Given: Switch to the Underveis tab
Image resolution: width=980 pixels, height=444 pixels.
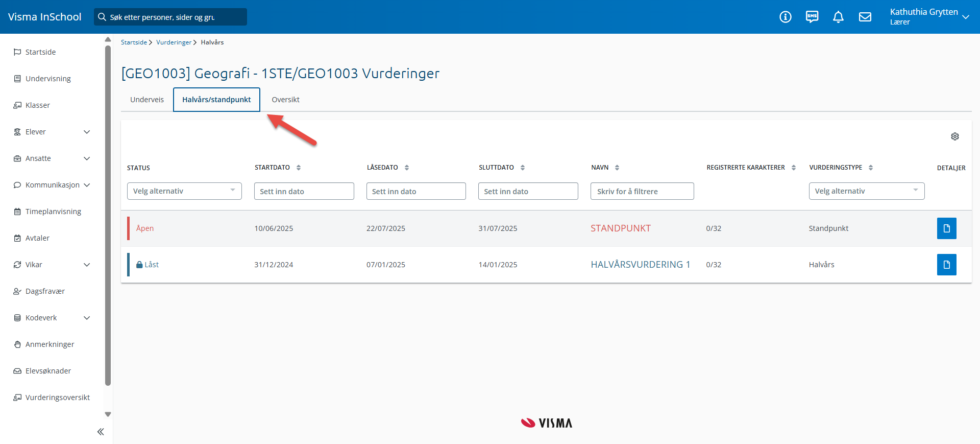Looking at the screenshot, I should (147, 100).
